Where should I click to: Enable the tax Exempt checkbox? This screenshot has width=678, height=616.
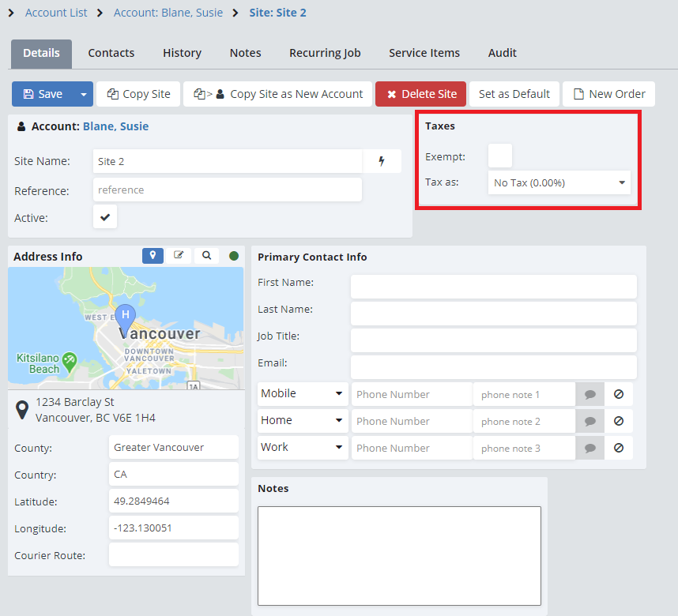pyautogui.click(x=499, y=156)
